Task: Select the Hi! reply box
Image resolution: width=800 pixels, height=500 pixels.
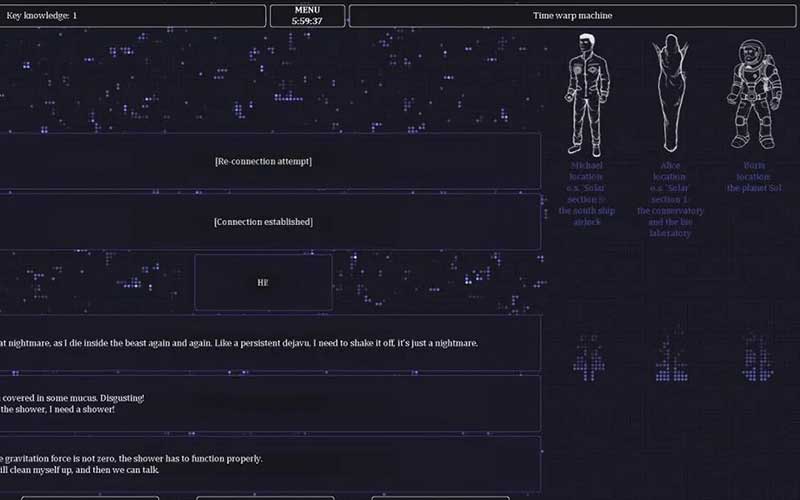Action: click(x=263, y=282)
